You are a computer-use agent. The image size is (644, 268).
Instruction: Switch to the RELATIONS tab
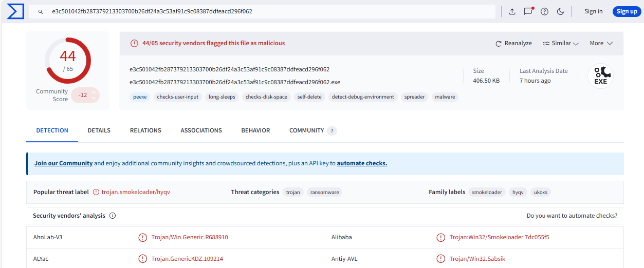pos(145,130)
